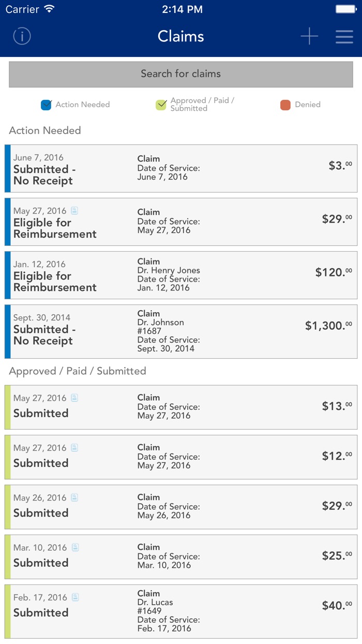Toggle the Approved / Paid / Submitted checkbox
This screenshot has width=362, height=644.
pyautogui.click(x=161, y=105)
